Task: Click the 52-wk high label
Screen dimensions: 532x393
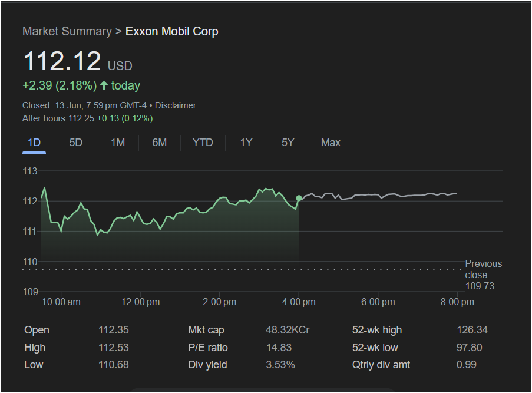Action: point(377,330)
